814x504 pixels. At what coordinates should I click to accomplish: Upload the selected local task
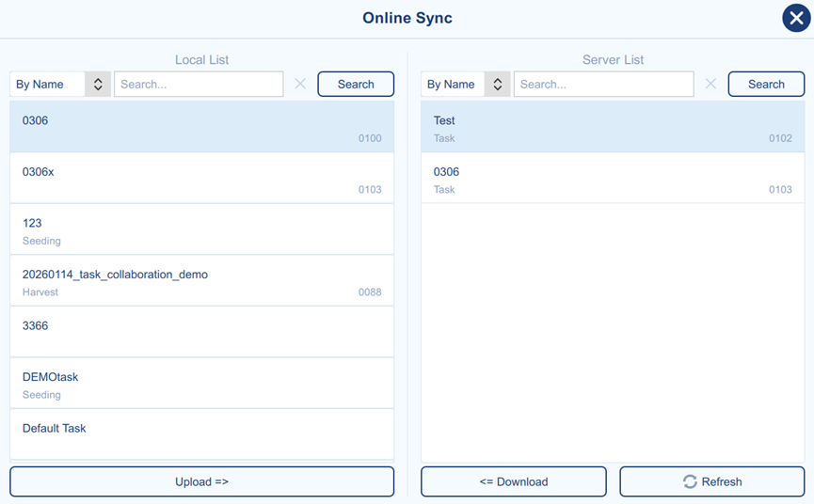click(202, 481)
